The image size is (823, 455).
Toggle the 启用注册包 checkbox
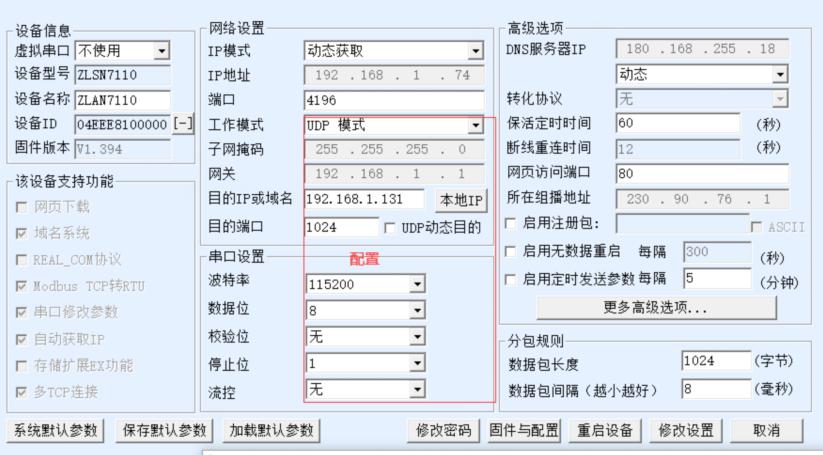coord(511,223)
